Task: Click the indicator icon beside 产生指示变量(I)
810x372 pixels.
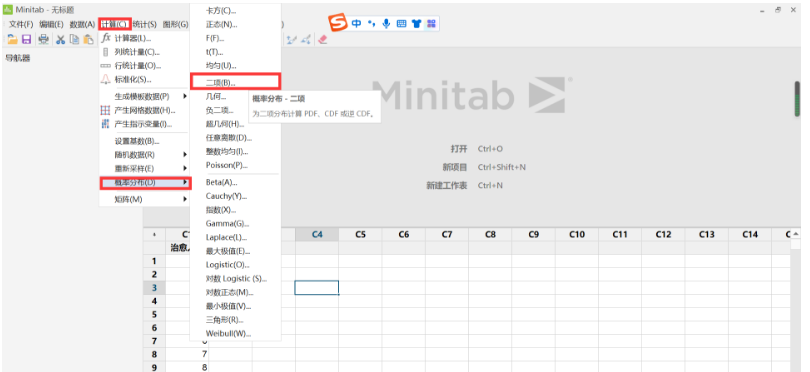Action: pyautogui.click(x=106, y=125)
